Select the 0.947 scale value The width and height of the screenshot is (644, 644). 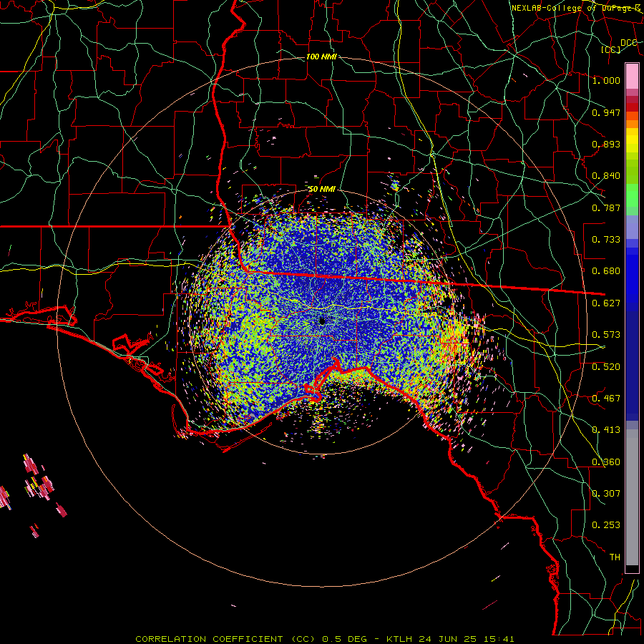[x=606, y=112]
